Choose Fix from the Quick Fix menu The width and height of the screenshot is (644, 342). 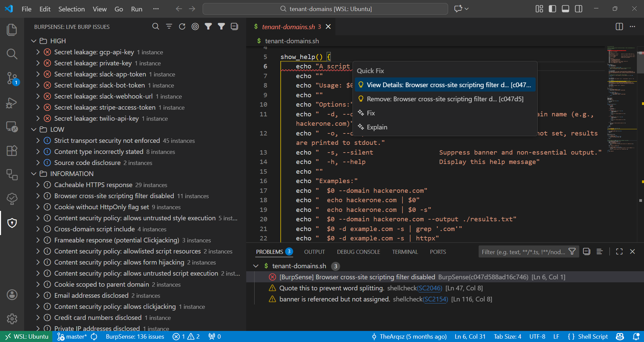point(370,113)
